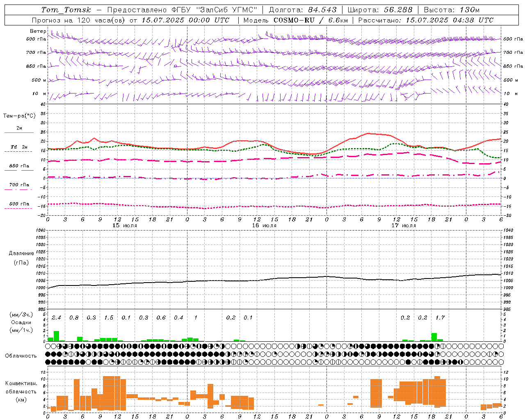The width and height of the screenshot is (525, 420).
Task: Click the Облачность cloud cover label
Action: [21, 356]
